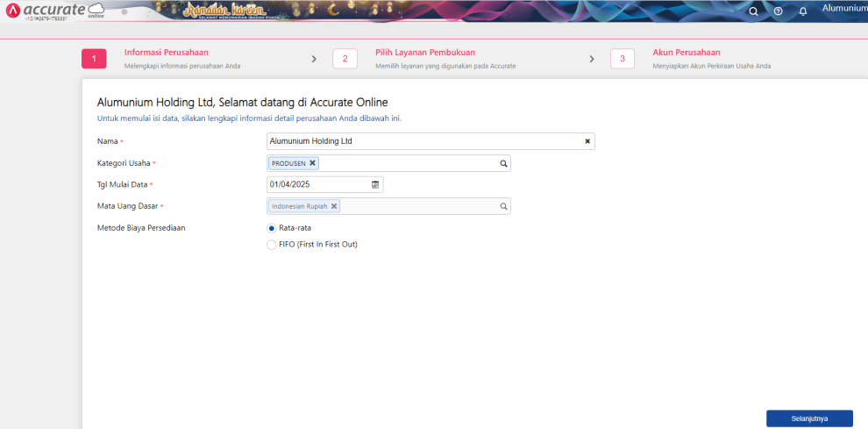Screen dimensions: 868x429
Task: Open Kategori Usaha search dropdown
Action: click(503, 163)
